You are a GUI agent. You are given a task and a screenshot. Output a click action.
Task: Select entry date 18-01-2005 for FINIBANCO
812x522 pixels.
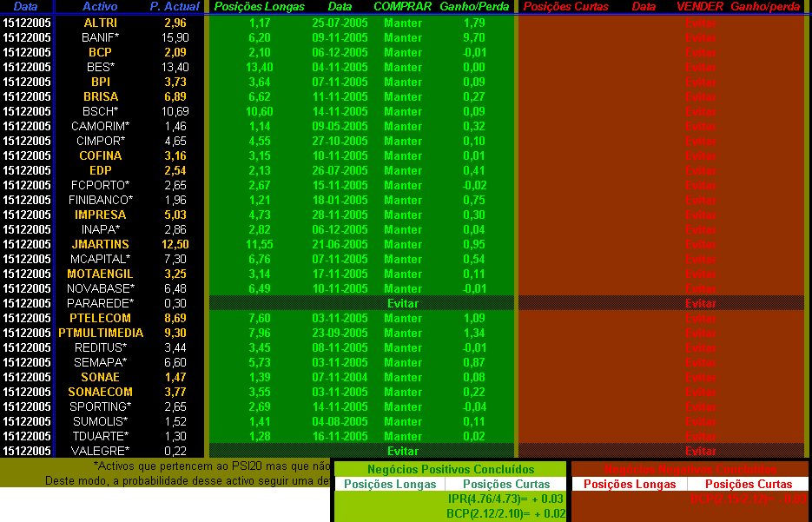coord(340,200)
